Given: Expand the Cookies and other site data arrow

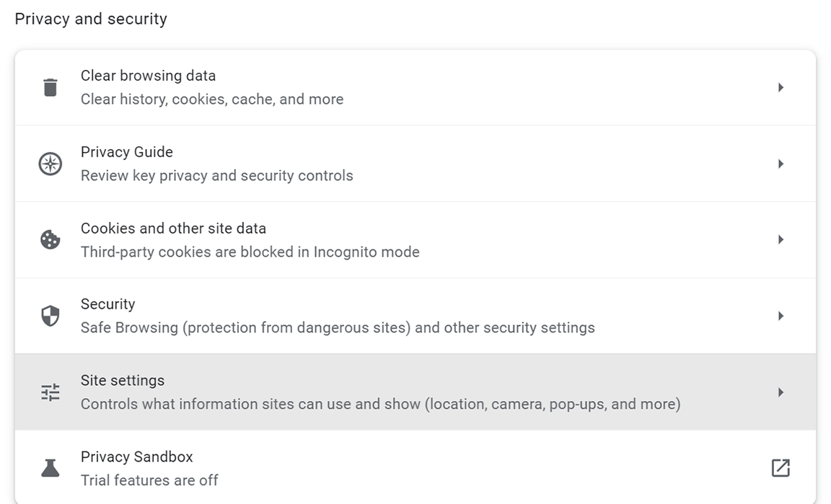Looking at the screenshot, I should (x=781, y=239).
